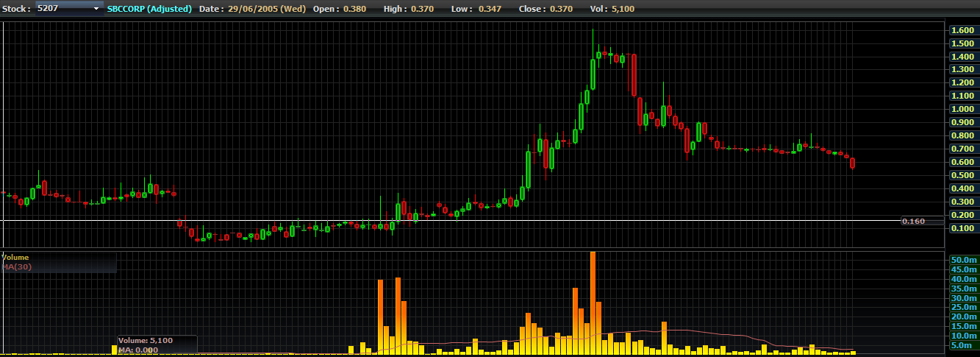
Task: Click the SBCCORP (Adjusted) stock name
Action: [x=149, y=9]
